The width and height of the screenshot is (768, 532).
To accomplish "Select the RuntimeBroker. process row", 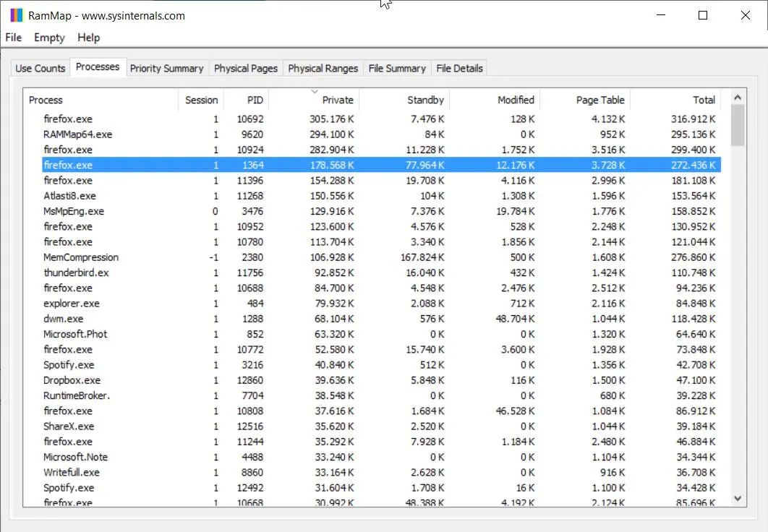I will tap(381, 395).
